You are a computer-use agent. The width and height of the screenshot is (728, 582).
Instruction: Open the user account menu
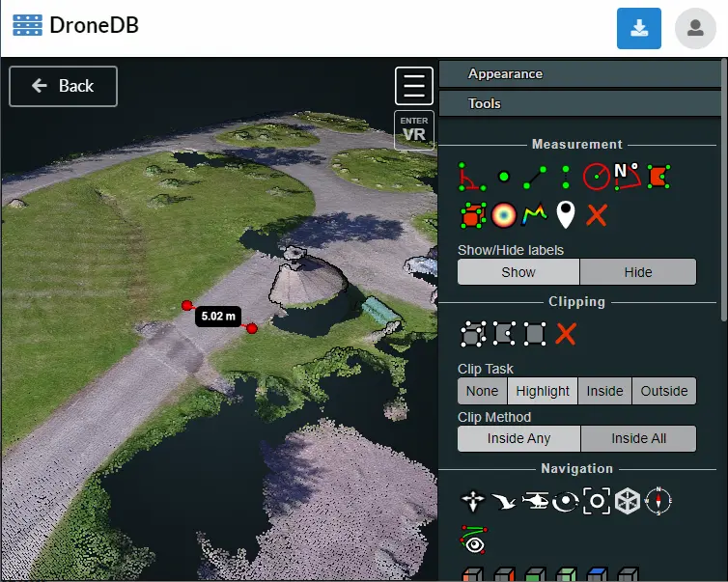pyautogui.click(x=695, y=28)
